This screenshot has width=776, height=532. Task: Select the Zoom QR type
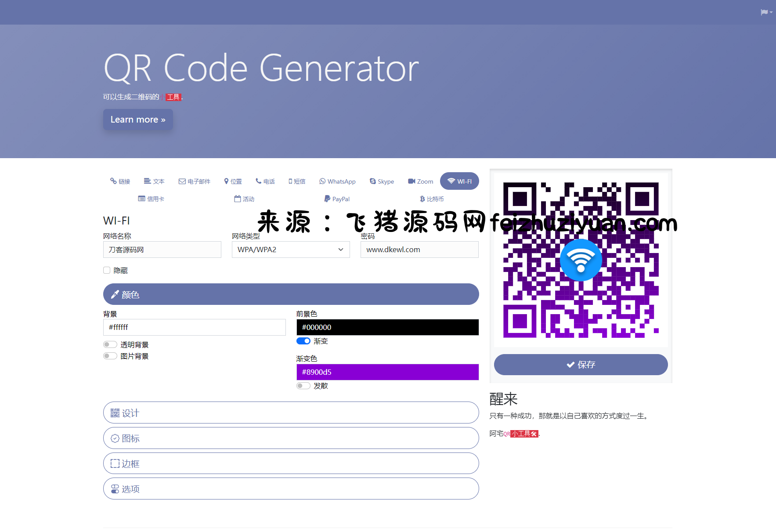click(420, 181)
